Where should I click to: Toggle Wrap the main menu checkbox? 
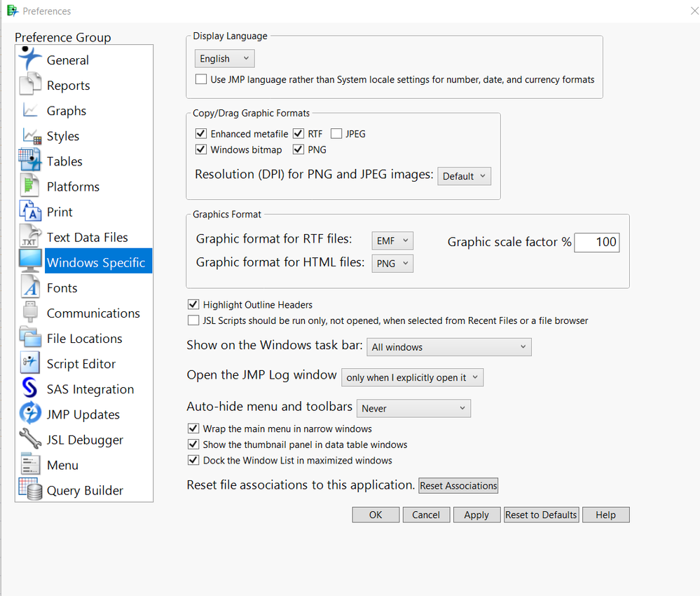(x=194, y=428)
